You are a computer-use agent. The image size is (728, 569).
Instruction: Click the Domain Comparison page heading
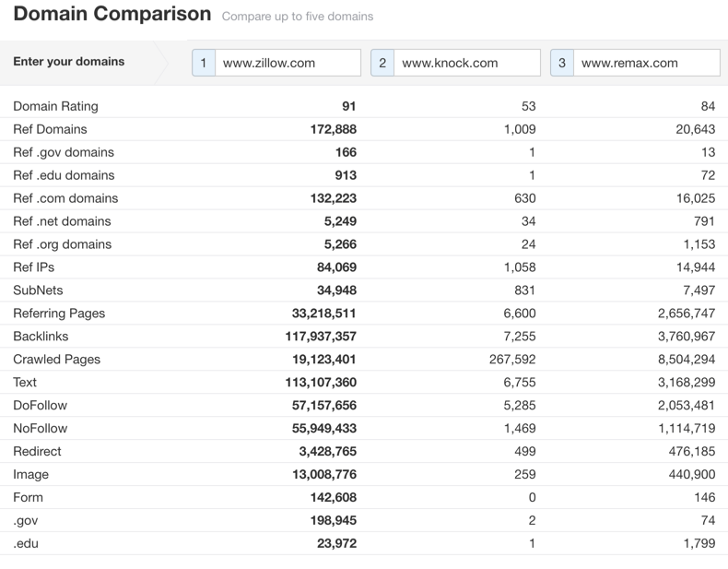[112, 14]
